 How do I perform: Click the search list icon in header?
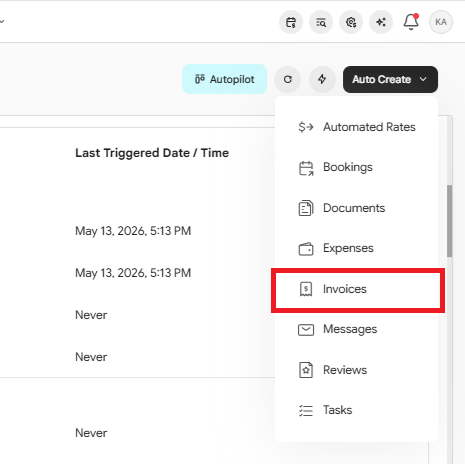click(321, 22)
